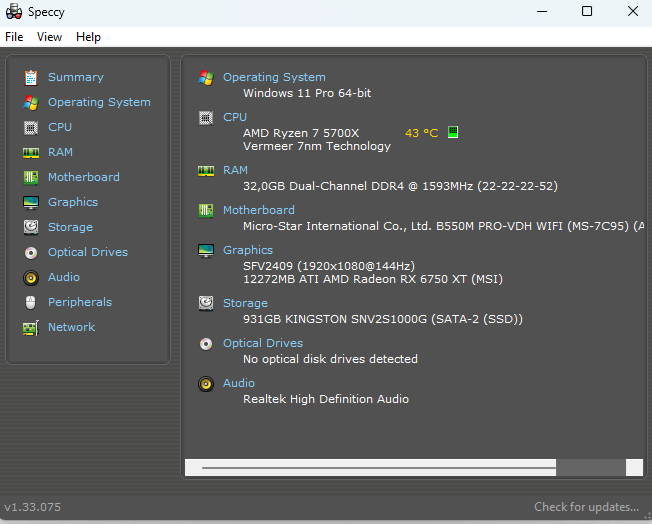Screen dimensions: 652x524
Task: Click the Motherboard icon in sidebar
Action: pos(31,177)
